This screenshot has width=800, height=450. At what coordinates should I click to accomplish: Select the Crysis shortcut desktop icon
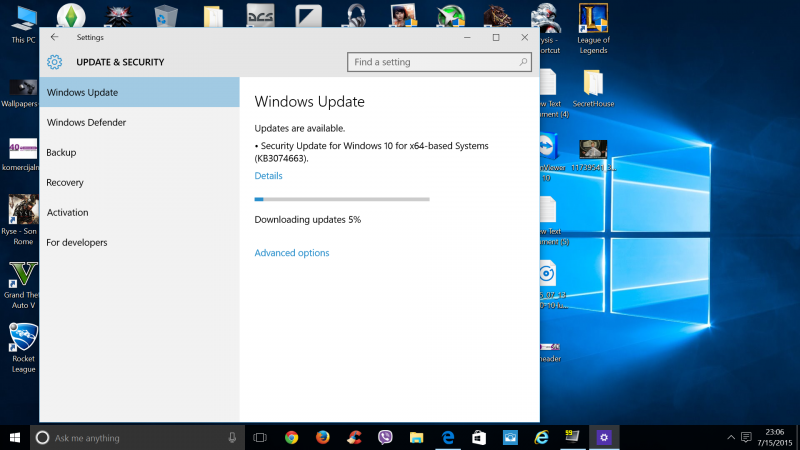click(x=547, y=29)
